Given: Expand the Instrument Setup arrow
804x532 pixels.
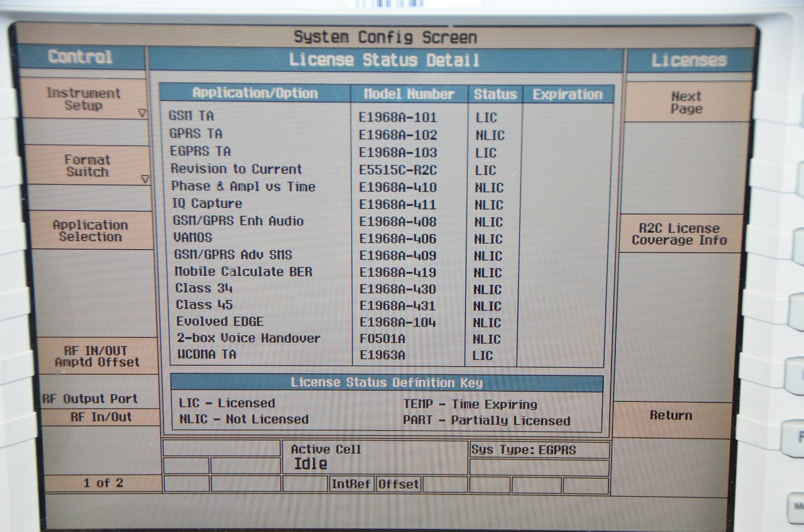Looking at the screenshot, I should point(142,114).
